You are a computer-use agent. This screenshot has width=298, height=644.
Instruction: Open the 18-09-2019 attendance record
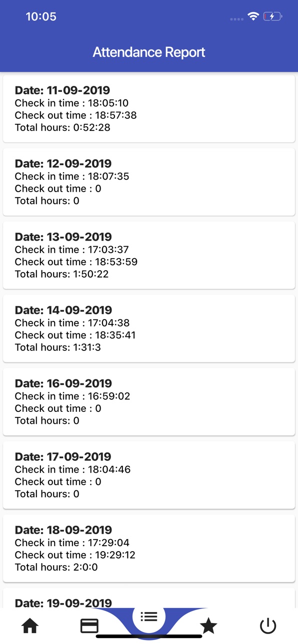[149, 549]
